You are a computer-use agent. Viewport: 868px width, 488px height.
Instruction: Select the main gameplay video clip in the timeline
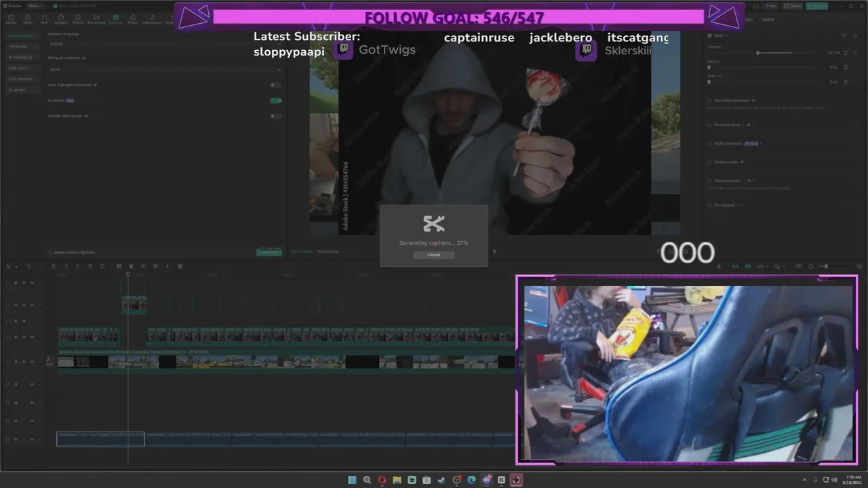point(285,361)
